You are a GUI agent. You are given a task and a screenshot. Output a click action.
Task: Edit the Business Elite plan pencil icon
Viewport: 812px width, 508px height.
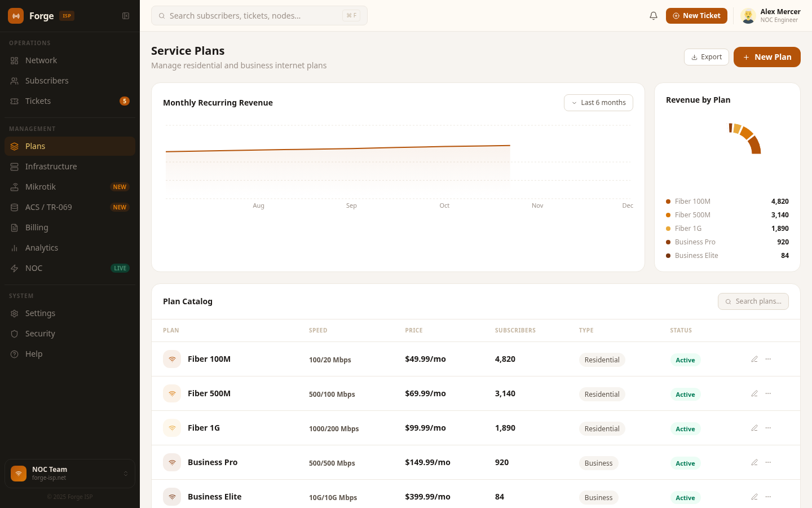pyautogui.click(x=754, y=497)
